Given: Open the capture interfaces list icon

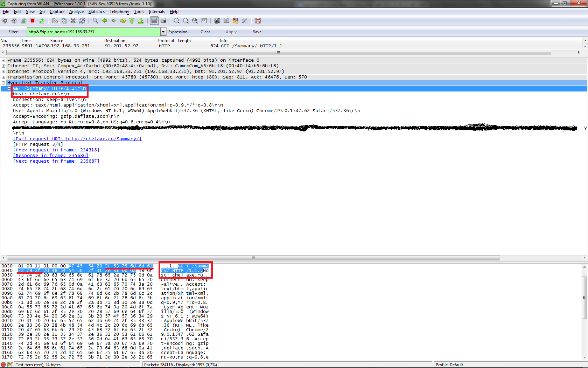Looking at the screenshot, I should pyautogui.click(x=5, y=21).
